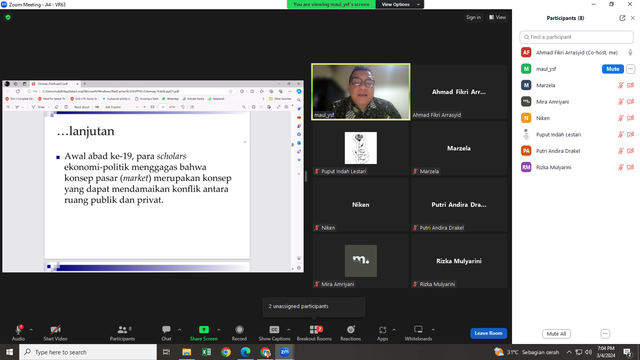The image size is (640, 360).
Task: Click Putri Andira Drakel's muted microphone icon
Action: (620, 151)
